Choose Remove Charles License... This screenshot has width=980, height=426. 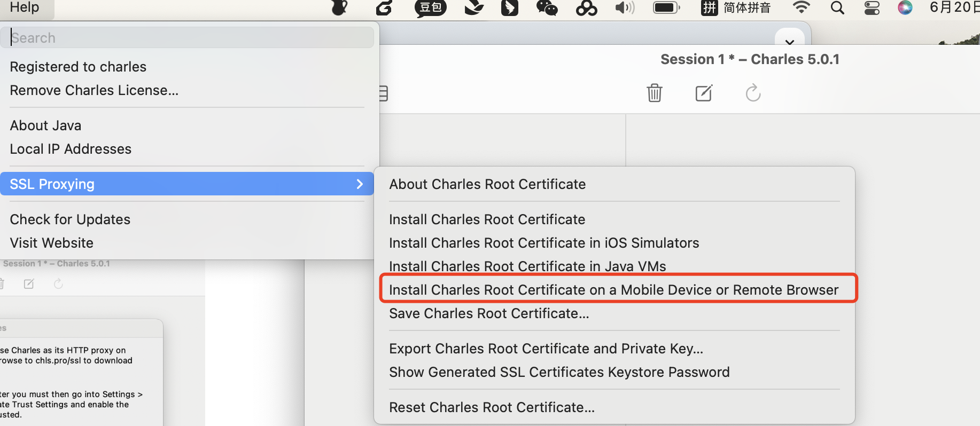click(x=94, y=90)
